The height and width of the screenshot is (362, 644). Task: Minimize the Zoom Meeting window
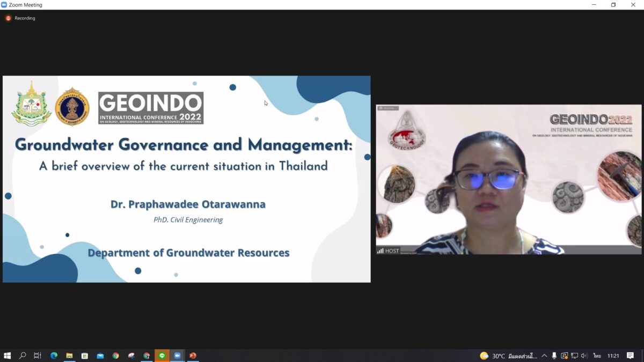coord(594,5)
